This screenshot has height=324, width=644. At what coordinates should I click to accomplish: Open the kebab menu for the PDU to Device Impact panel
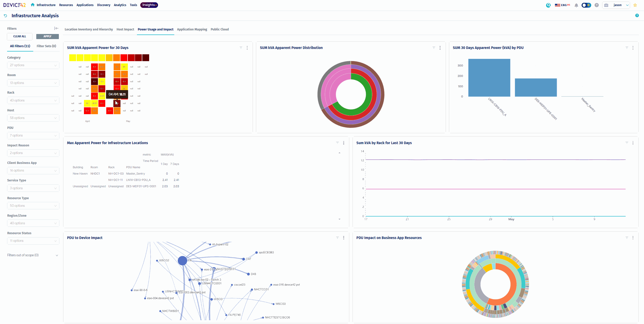click(344, 238)
